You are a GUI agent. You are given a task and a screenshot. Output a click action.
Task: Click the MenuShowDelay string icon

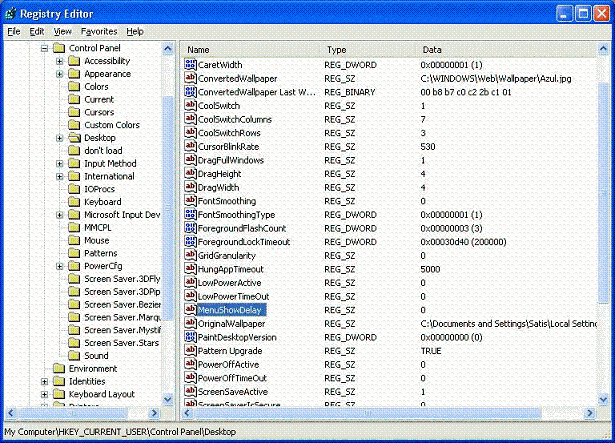coord(190,310)
